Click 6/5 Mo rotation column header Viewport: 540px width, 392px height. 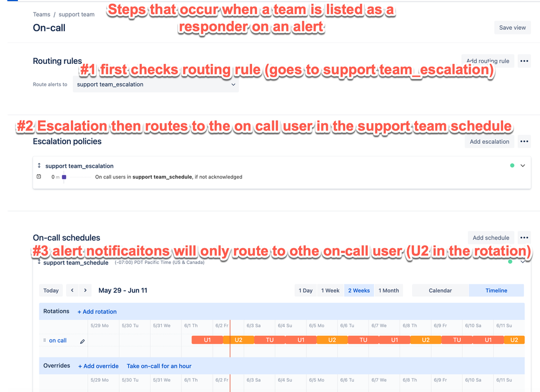point(317,325)
